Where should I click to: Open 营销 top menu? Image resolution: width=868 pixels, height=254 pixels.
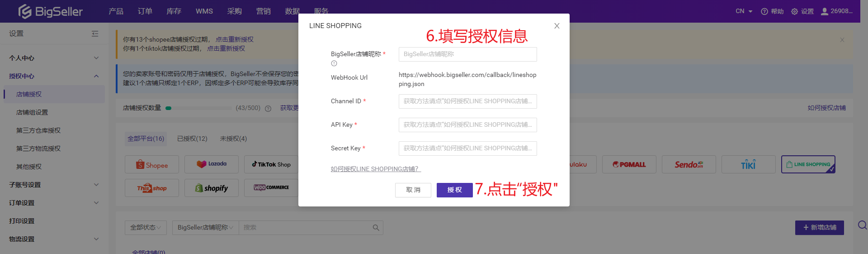tap(263, 11)
